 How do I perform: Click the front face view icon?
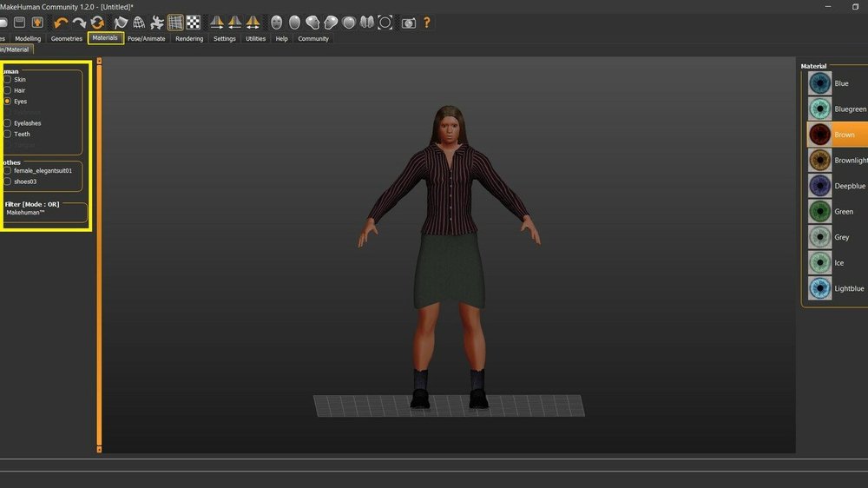click(x=276, y=23)
